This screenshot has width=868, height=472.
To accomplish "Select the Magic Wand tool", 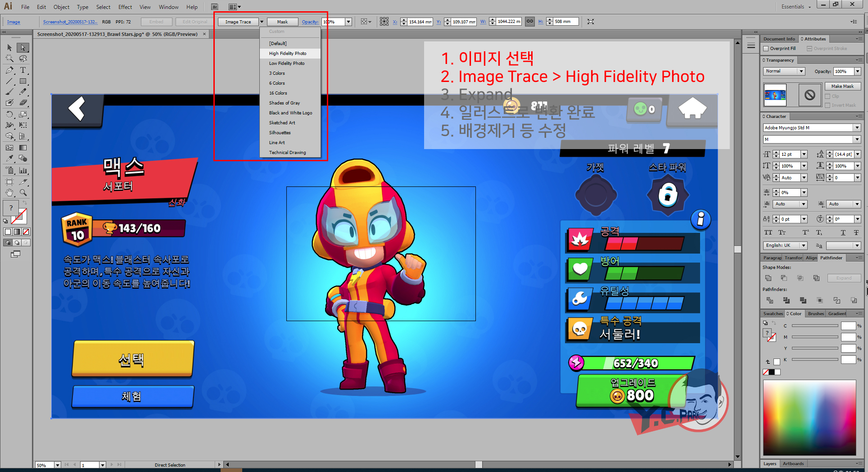I will pyautogui.click(x=9, y=59).
